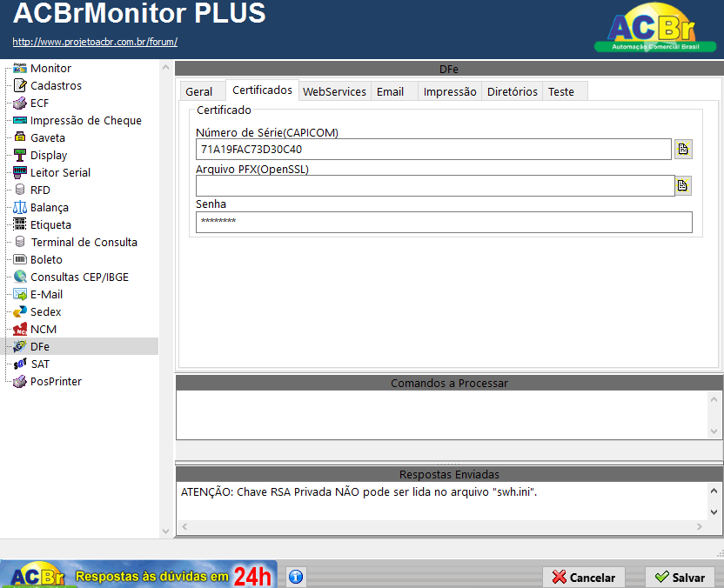724x588 pixels.
Task: Select the Certificados tab
Action: coord(262,90)
